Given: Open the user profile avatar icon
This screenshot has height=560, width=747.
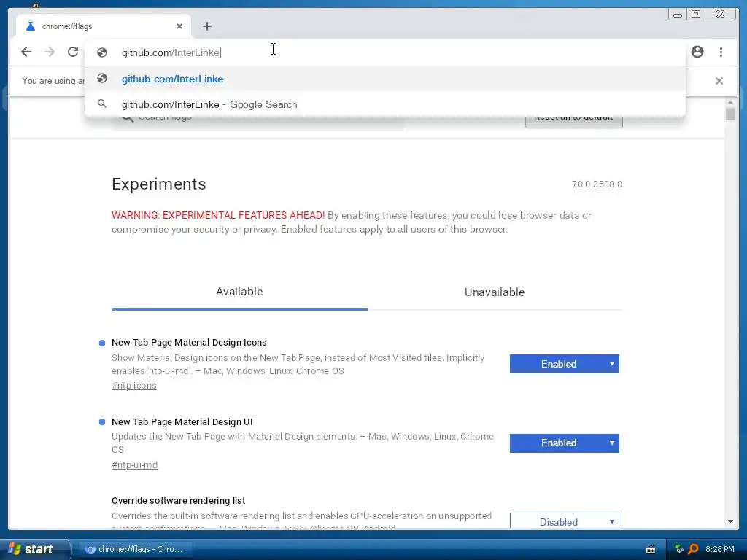Looking at the screenshot, I should coord(697,52).
